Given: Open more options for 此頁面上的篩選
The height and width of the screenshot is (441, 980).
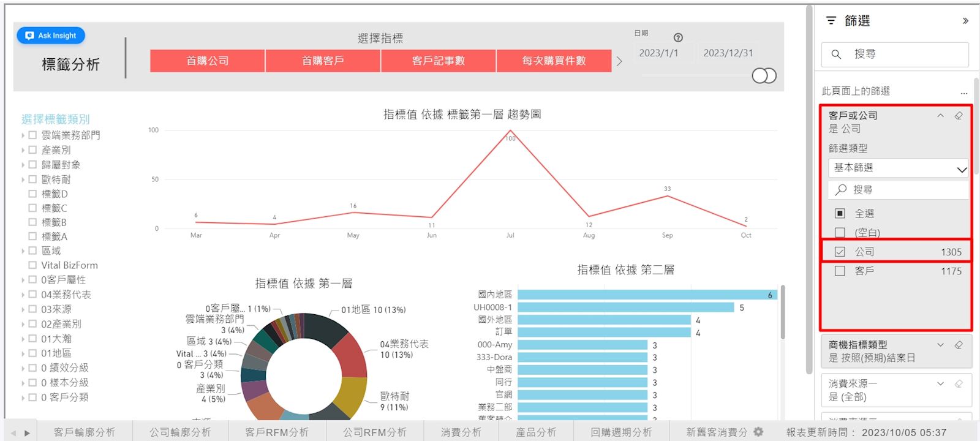Looking at the screenshot, I should click(964, 92).
